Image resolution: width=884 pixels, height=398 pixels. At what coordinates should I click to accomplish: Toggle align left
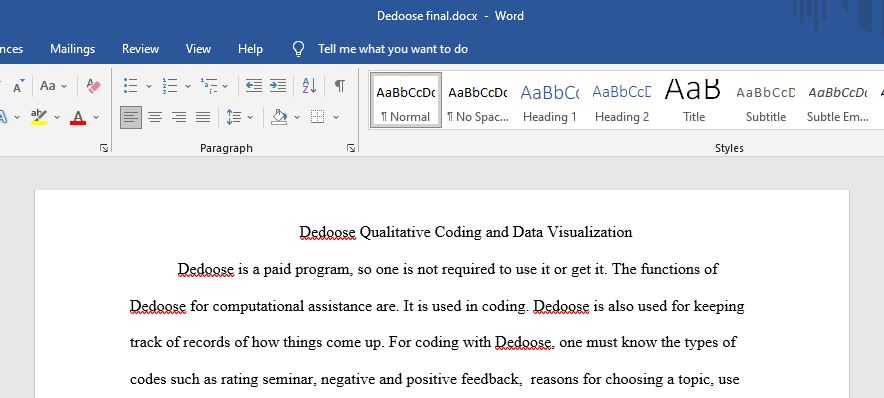[131, 117]
